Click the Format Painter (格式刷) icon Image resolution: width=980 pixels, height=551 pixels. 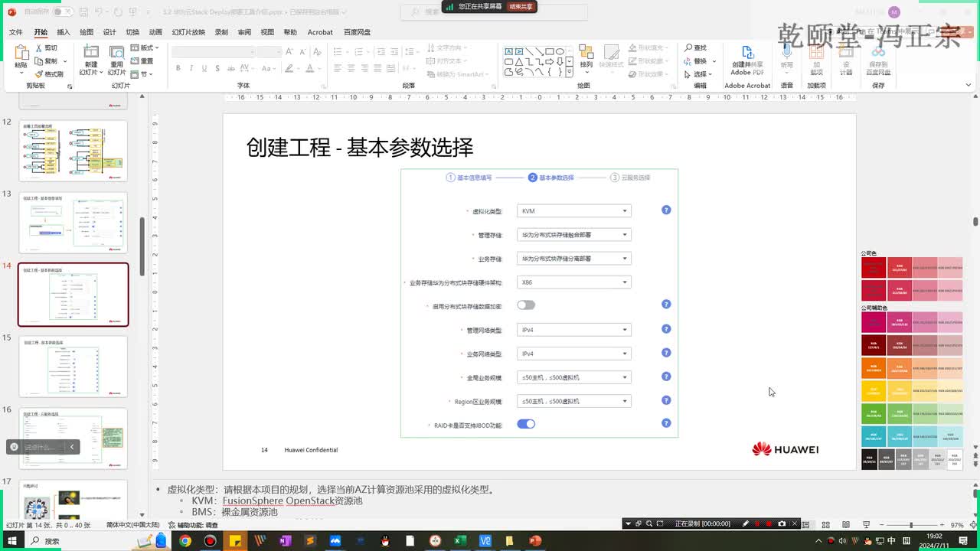pos(39,74)
